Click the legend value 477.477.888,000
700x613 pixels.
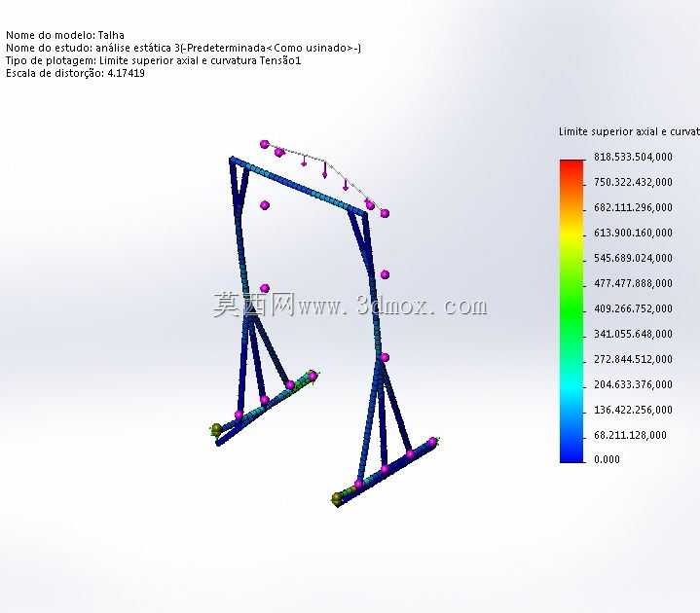pos(633,283)
